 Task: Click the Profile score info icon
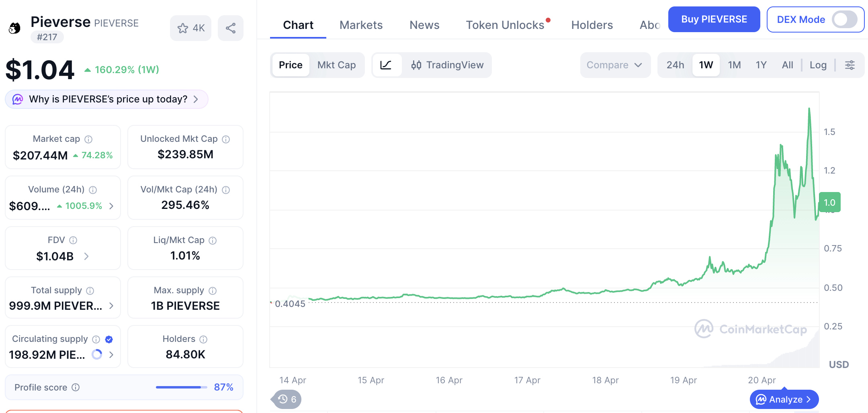(76, 387)
